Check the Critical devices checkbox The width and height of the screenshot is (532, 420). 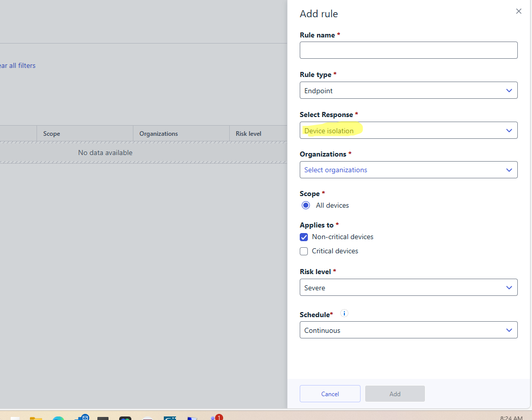click(304, 251)
